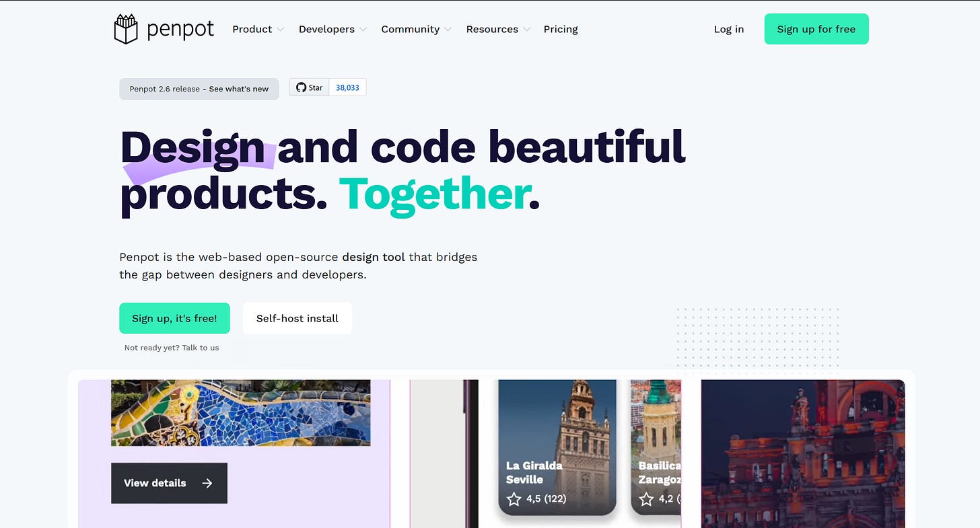This screenshot has width=980, height=528.
Task: Select the La Giralda Seville card
Action: 557,447
